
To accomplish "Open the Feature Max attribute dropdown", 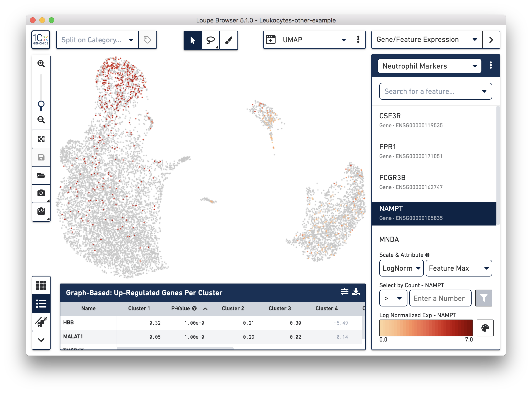I will pos(458,268).
